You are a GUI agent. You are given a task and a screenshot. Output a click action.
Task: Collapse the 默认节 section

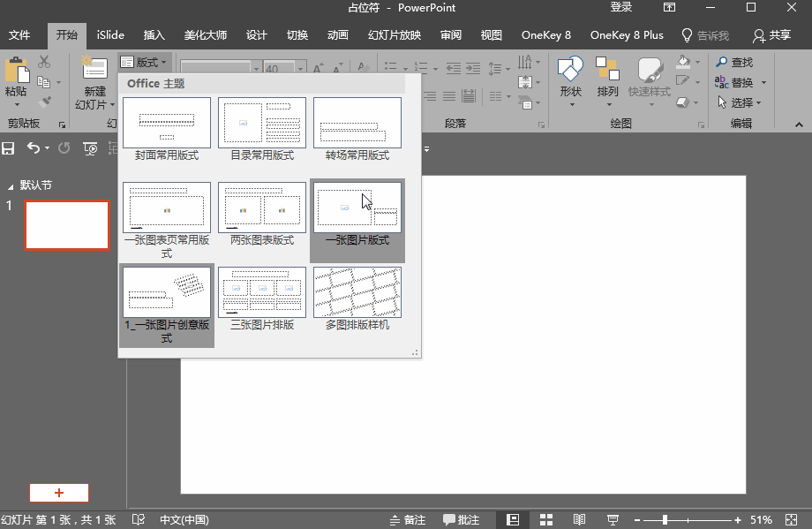[x=11, y=186]
